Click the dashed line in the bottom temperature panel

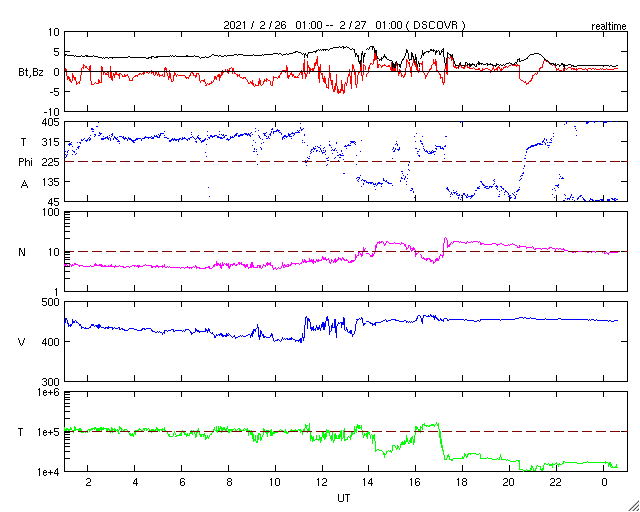[x=346, y=431]
